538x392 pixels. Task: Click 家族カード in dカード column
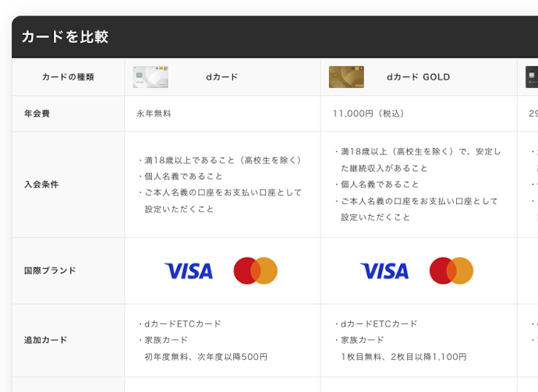pyautogui.click(x=166, y=340)
